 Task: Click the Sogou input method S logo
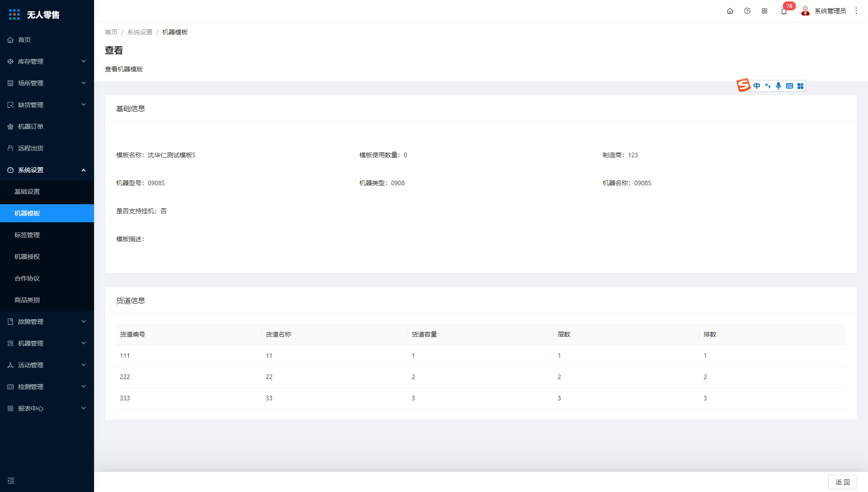pos(743,85)
